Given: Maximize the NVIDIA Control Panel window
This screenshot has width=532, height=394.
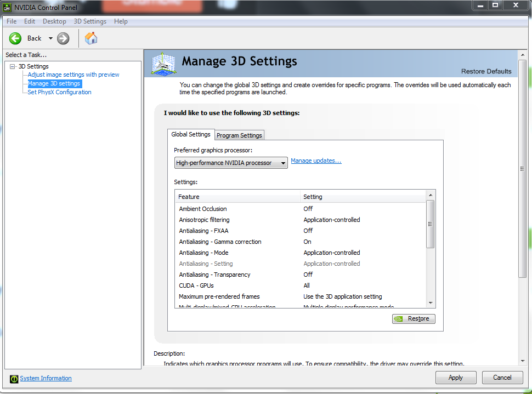Looking at the screenshot, I should [495, 5].
